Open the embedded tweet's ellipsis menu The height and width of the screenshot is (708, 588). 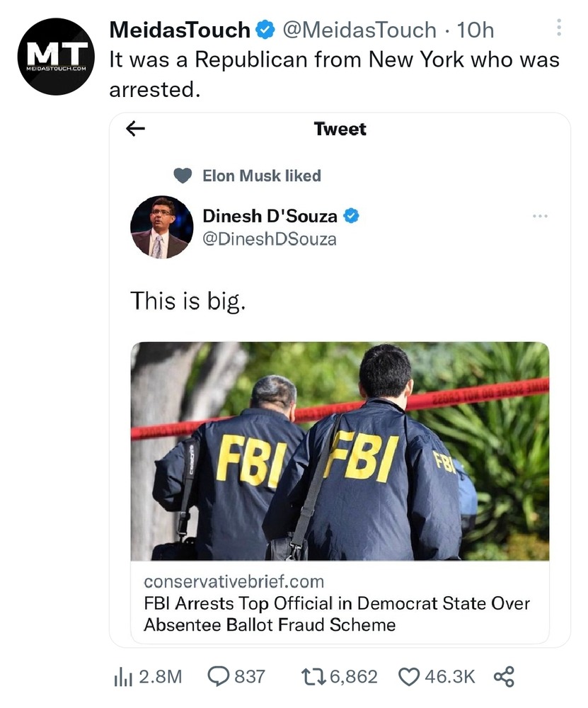[x=540, y=216]
